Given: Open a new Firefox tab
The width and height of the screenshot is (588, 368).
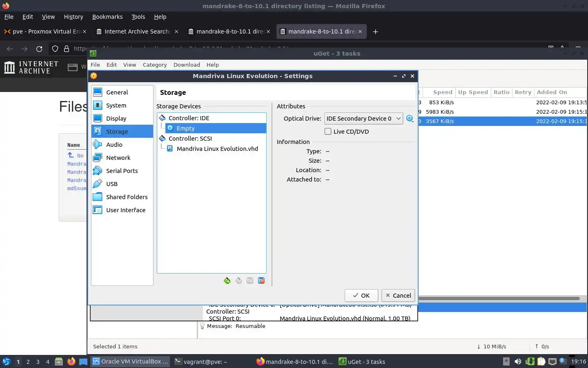Looking at the screenshot, I should click(x=375, y=31).
